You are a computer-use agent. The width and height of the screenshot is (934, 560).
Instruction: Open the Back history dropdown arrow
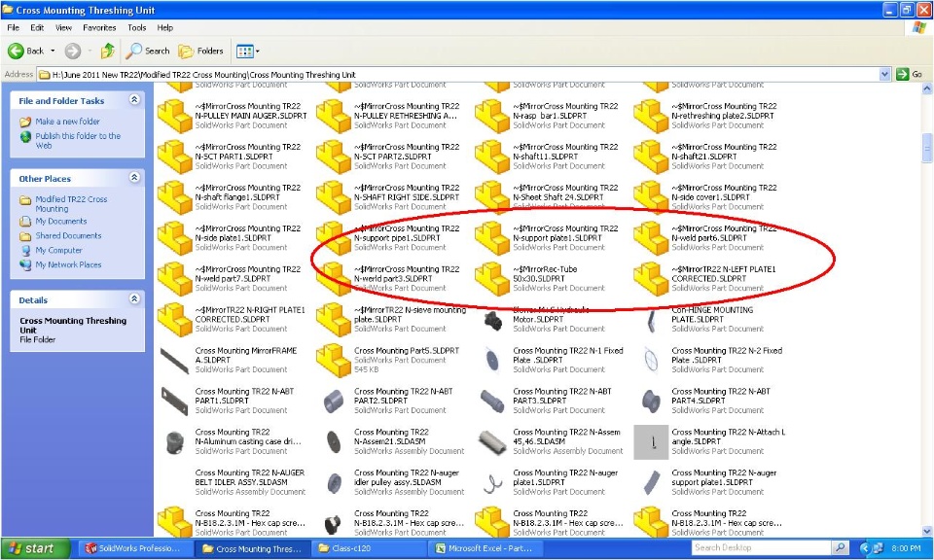point(53,52)
